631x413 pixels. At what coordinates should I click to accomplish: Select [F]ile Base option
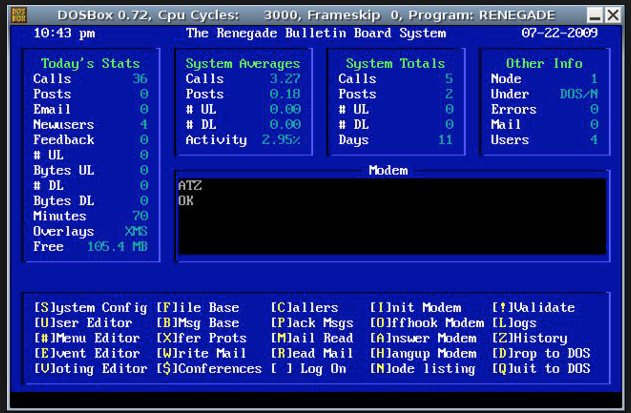198,308
